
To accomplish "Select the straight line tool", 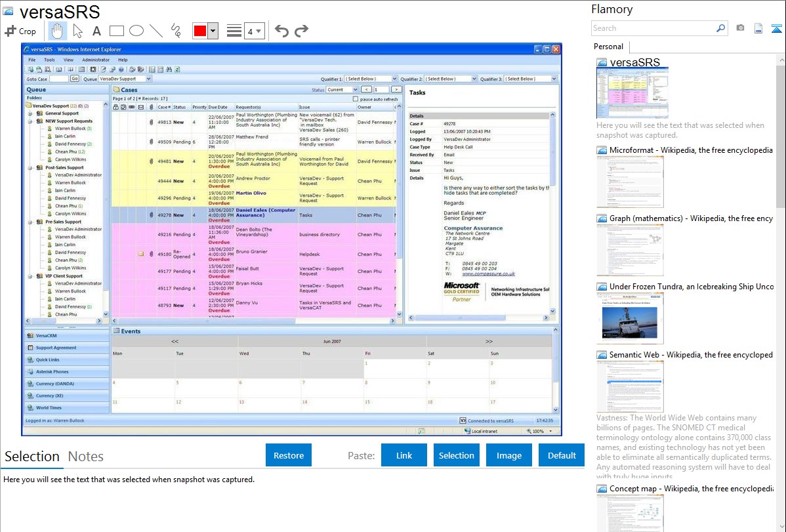I will pyautogui.click(x=155, y=31).
